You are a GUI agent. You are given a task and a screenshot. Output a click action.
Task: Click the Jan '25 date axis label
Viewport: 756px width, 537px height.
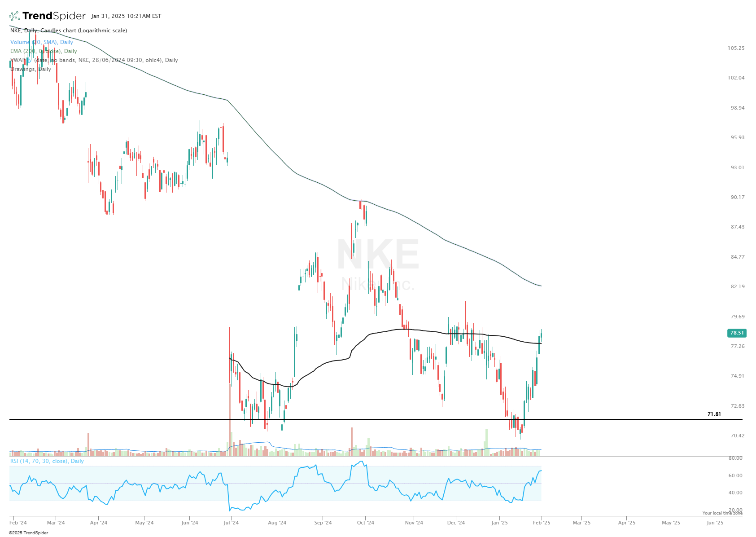pyautogui.click(x=499, y=523)
